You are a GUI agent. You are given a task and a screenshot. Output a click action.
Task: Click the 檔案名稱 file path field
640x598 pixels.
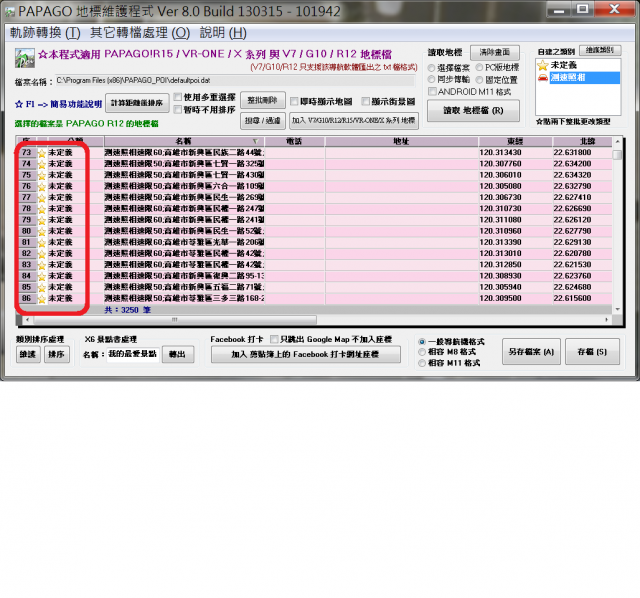235,80
